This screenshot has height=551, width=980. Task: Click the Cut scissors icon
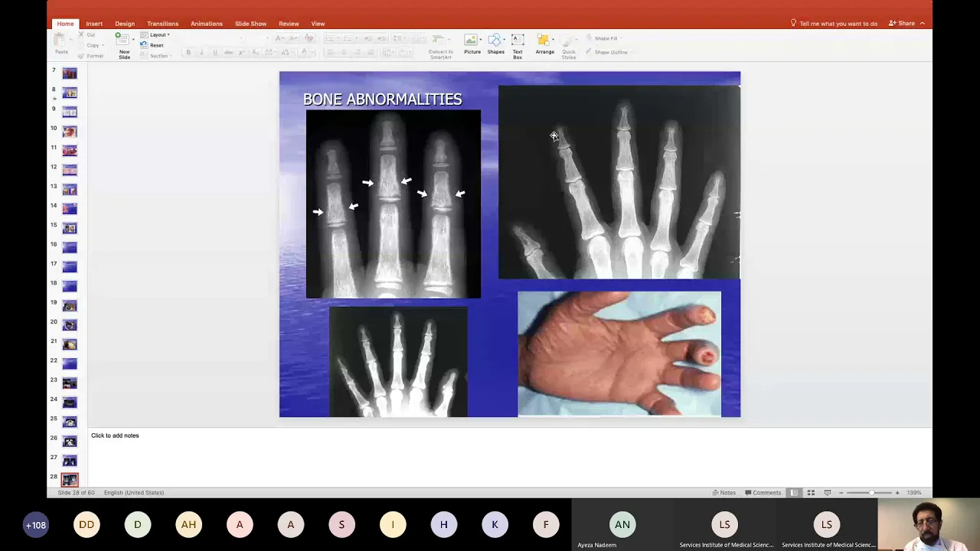[81, 35]
